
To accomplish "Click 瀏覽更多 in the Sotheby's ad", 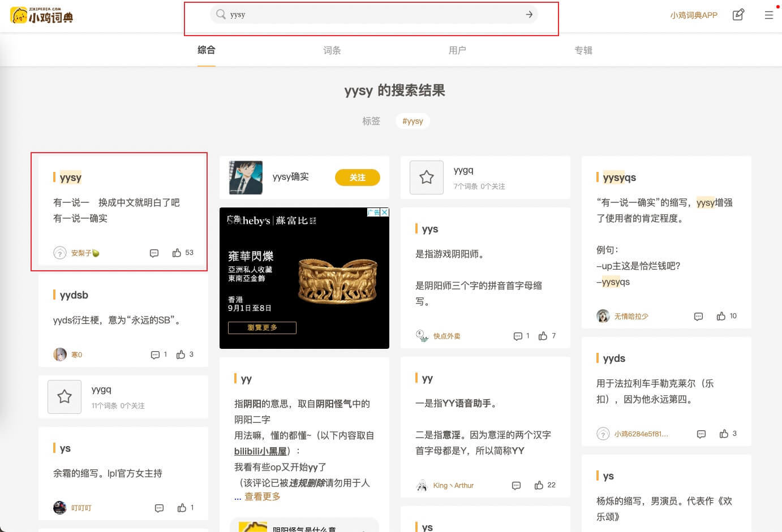I will [261, 327].
